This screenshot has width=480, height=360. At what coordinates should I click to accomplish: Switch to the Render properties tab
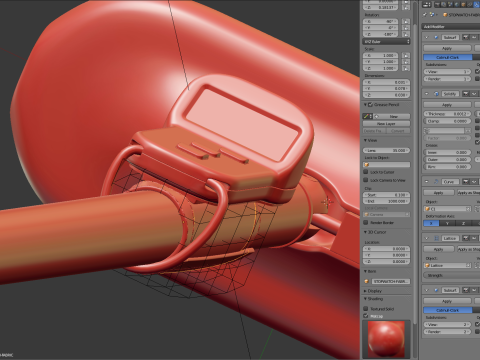(438, 4)
